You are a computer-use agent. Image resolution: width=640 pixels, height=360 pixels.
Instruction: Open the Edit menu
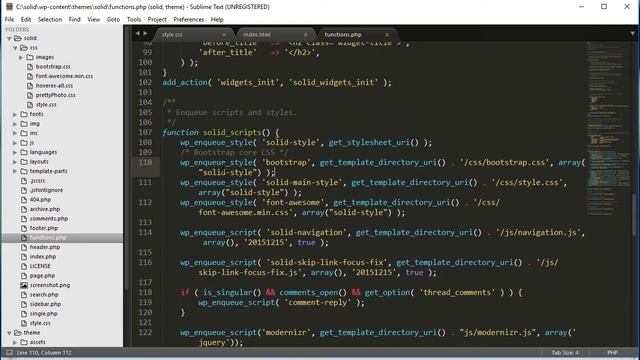pyautogui.click(x=26, y=19)
